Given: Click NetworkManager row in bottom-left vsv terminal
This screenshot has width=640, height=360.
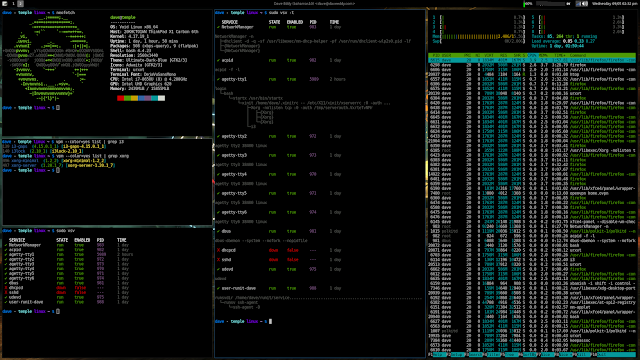Looking at the screenshot, I should [x=67, y=245].
